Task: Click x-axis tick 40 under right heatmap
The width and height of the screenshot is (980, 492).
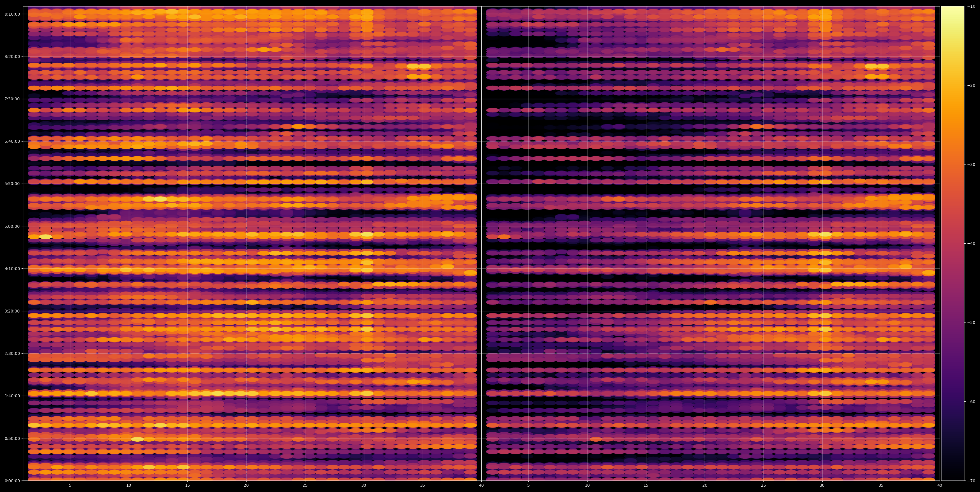Action: click(x=940, y=486)
